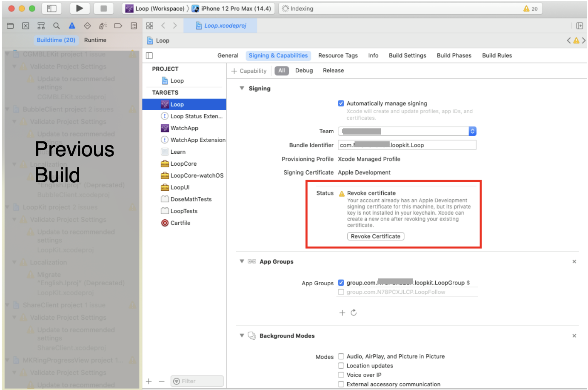588x390 pixels.
Task: Click the Stop button in toolbar
Action: pyautogui.click(x=103, y=9)
